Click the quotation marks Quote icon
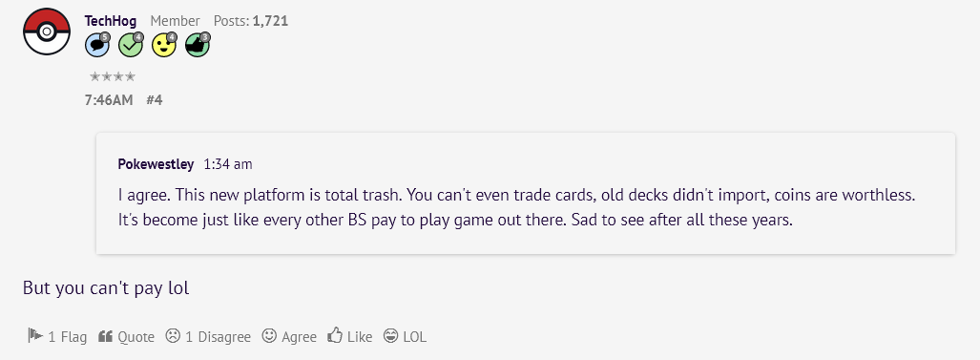 [105, 335]
